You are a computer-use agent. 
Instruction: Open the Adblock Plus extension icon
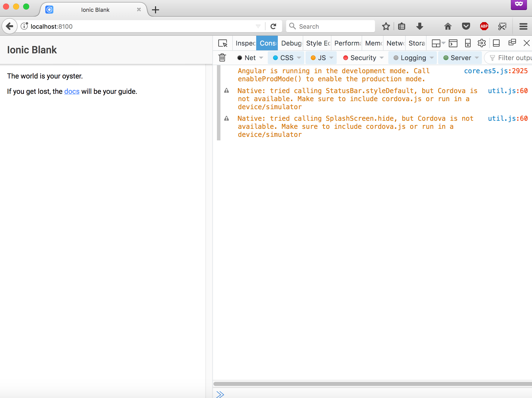[x=484, y=26]
